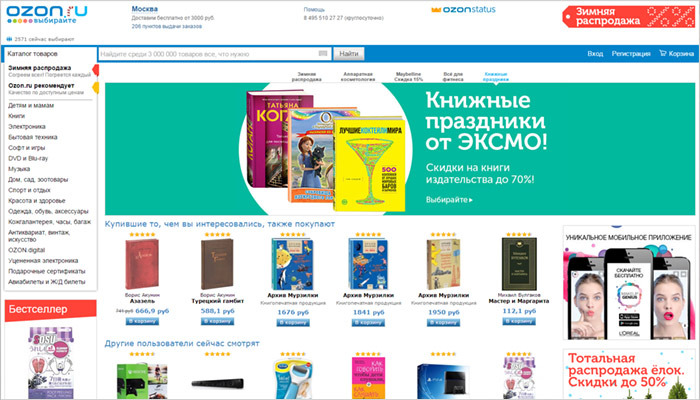
Task: Expand the Каталог товаров menu
Action: point(50,54)
